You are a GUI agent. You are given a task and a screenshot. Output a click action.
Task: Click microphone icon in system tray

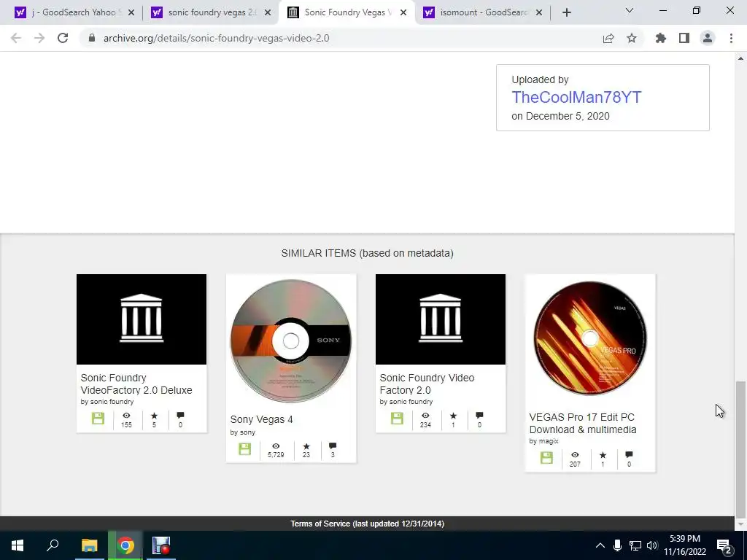point(617,545)
